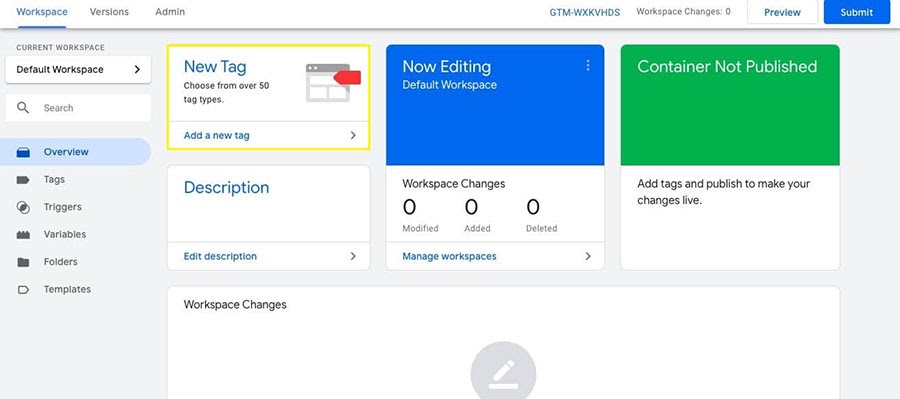Open Templates section in sidebar
900x399 pixels.
tap(75, 290)
